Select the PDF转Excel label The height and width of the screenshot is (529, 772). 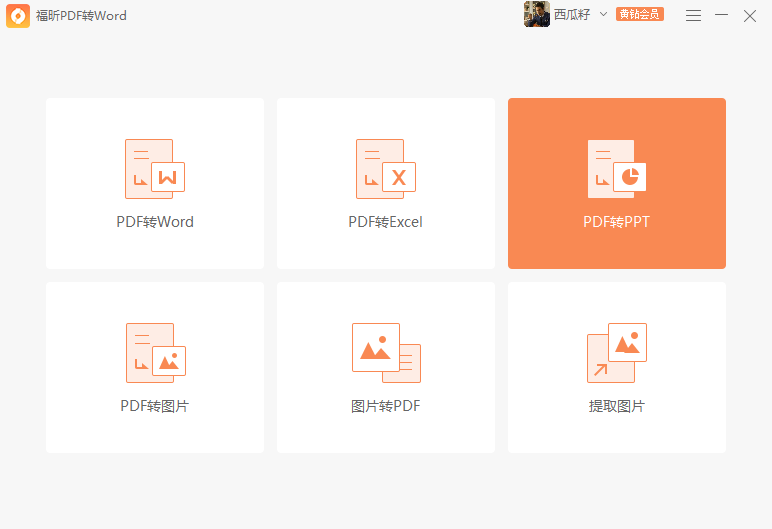coord(386,222)
